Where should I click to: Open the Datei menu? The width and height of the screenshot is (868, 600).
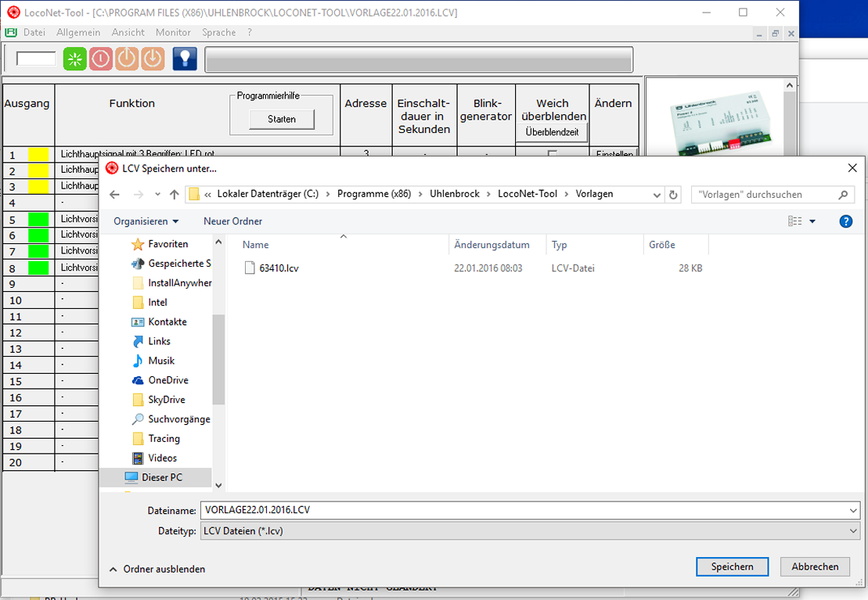34,33
